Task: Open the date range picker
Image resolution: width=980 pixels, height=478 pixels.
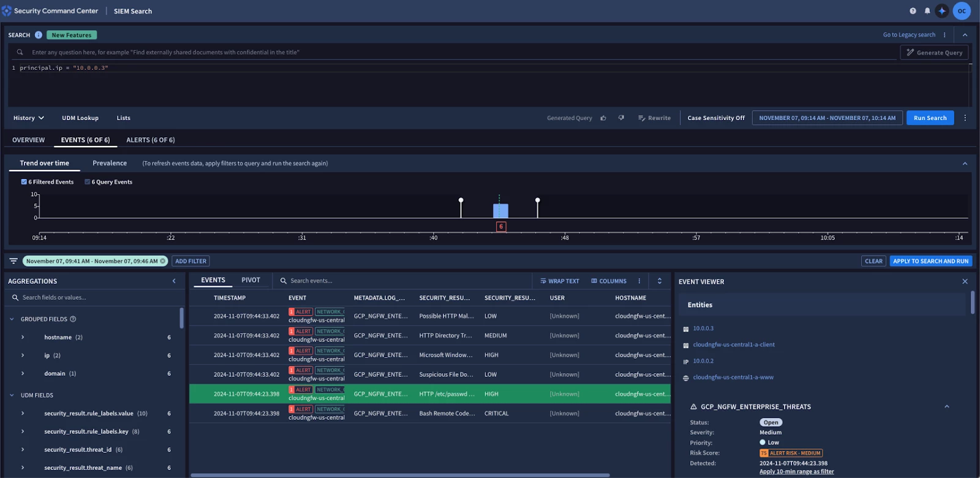Action: (827, 118)
